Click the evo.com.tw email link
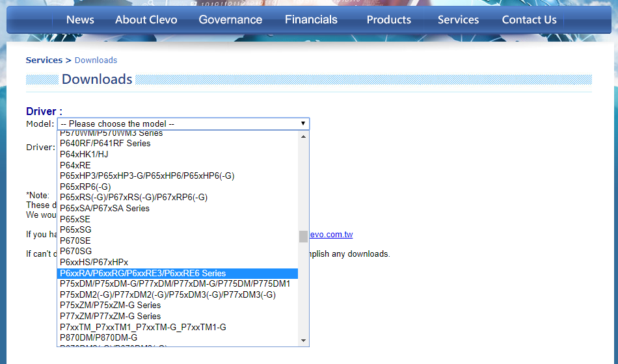618x364 pixels. tap(331, 235)
